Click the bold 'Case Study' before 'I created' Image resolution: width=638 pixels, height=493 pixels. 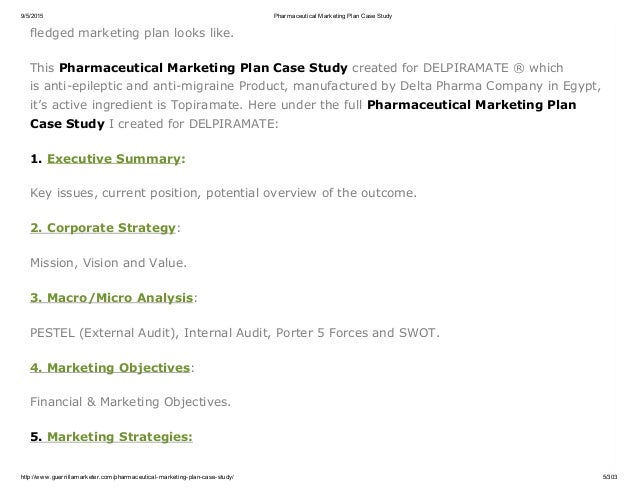click(63, 123)
